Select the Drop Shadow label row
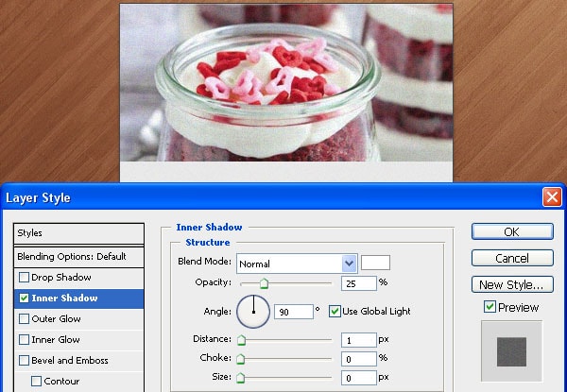The width and height of the screenshot is (567, 392). tap(78, 278)
